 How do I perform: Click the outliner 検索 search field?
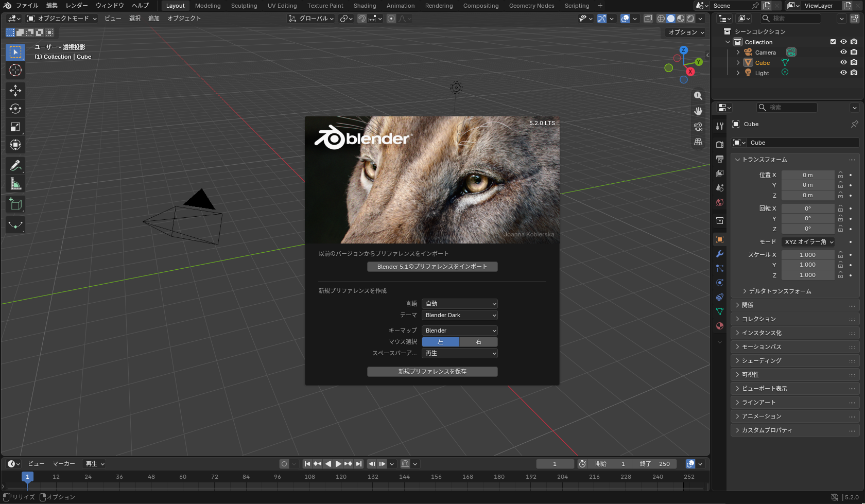point(791,19)
